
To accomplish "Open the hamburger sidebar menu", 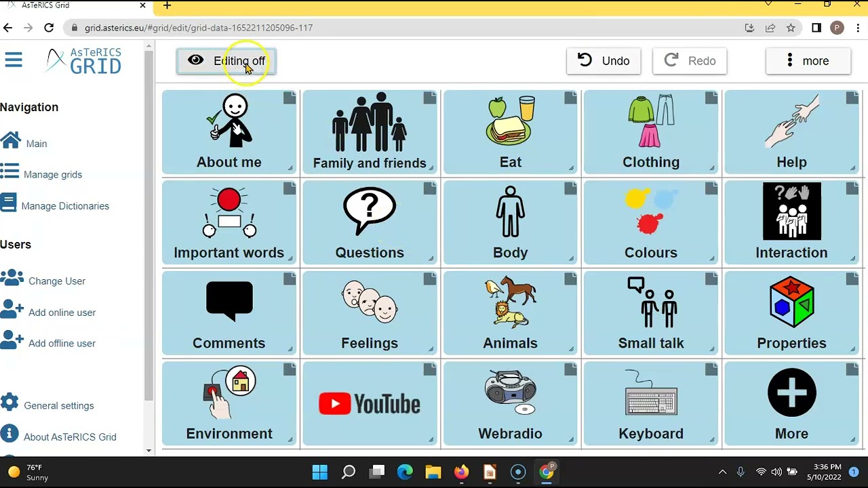I will point(14,60).
